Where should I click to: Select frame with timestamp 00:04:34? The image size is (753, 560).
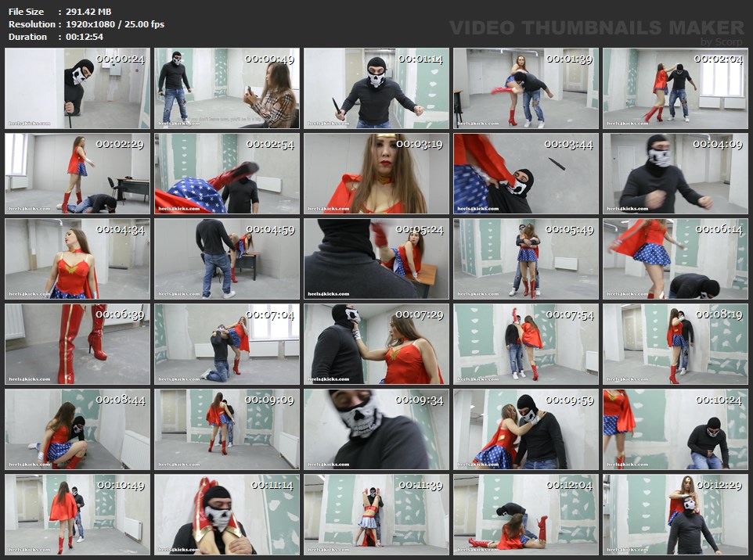pos(77,259)
